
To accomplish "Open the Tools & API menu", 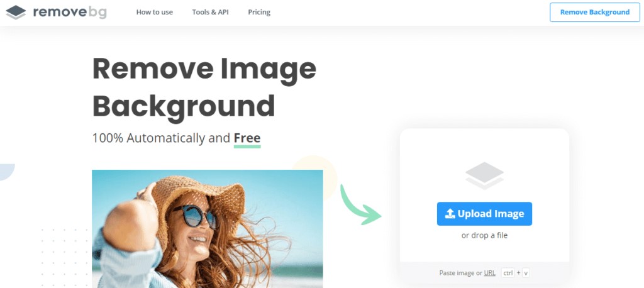I will [x=210, y=13].
